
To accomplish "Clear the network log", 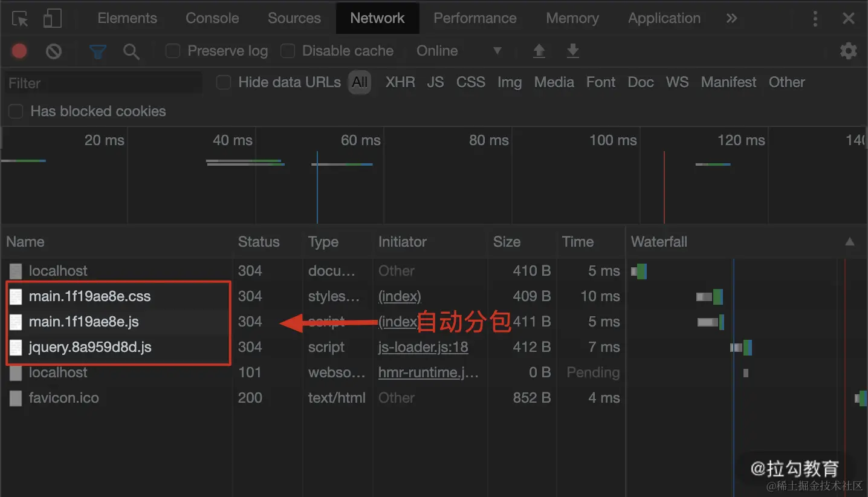I will 54,51.
